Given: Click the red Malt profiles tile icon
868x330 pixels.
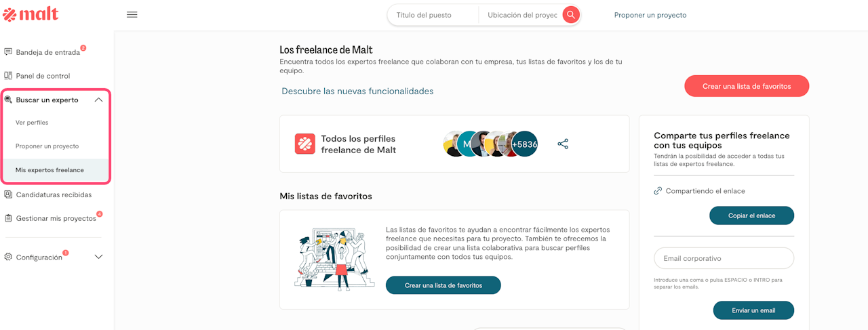Looking at the screenshot, I should [304, 144].
